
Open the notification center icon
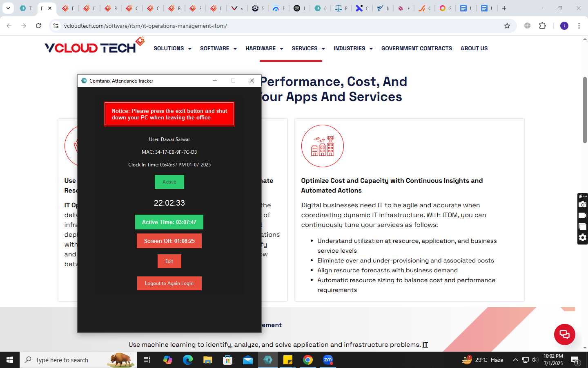point(575,360)
